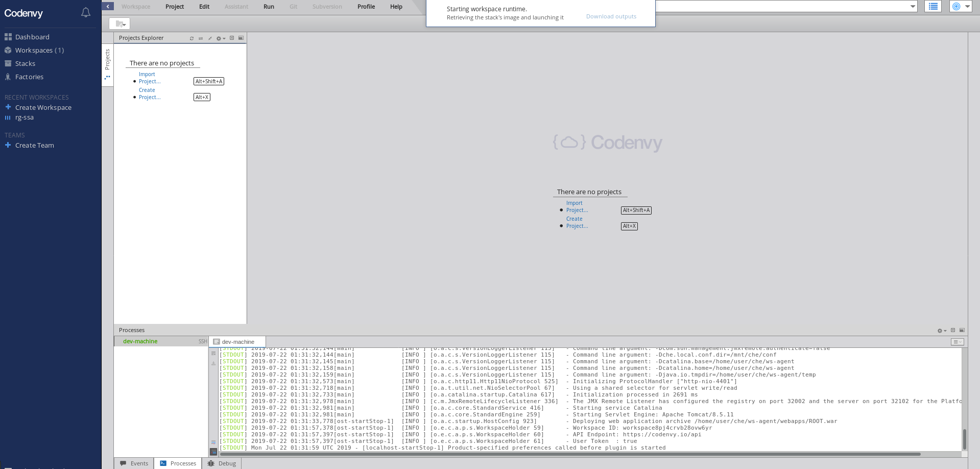The width and height of the screenshot is (980, 469).
Task: Click the blue list icon in top toolbar
Action: click(933, 6)
